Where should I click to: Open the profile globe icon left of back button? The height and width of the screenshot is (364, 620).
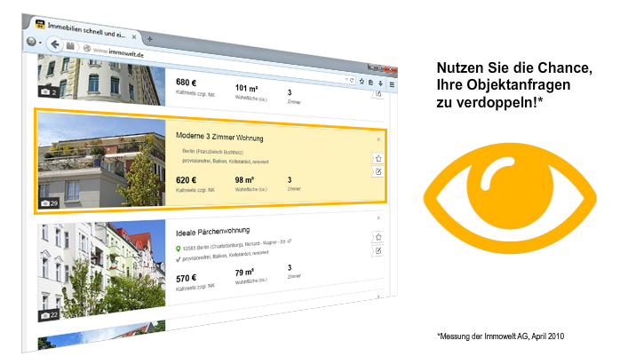(31, 41)
